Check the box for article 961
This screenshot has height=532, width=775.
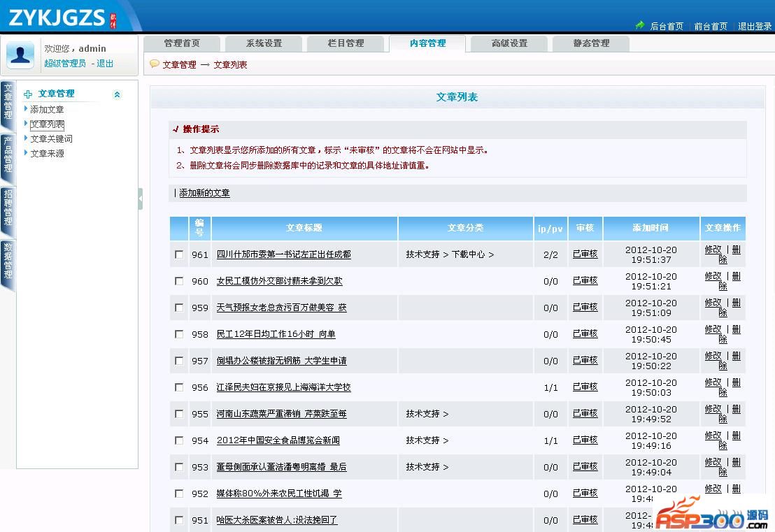click(179, 254)
